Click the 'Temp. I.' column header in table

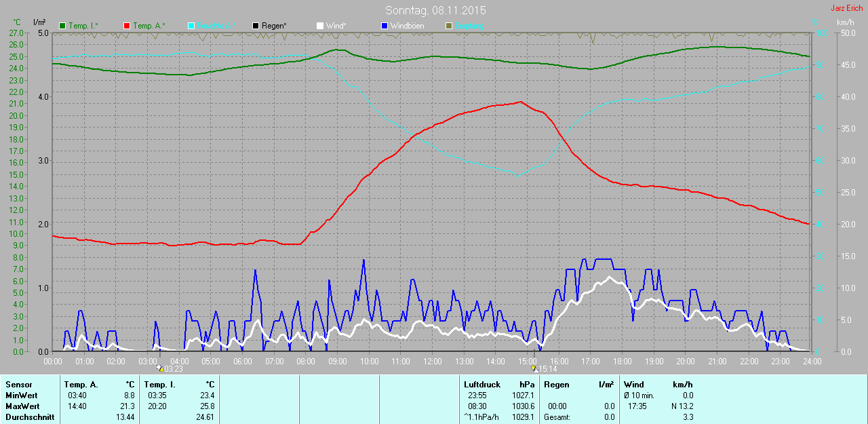coord(159,385)
